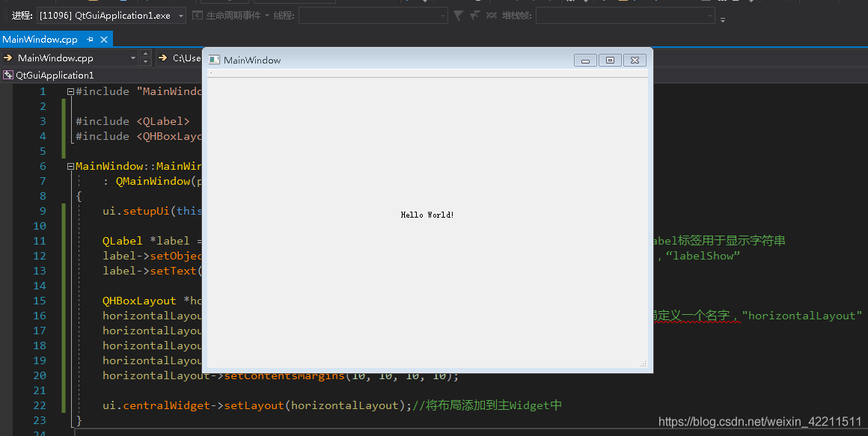
Task: Click the “labelShow” comment text
Action: (703, 256)
